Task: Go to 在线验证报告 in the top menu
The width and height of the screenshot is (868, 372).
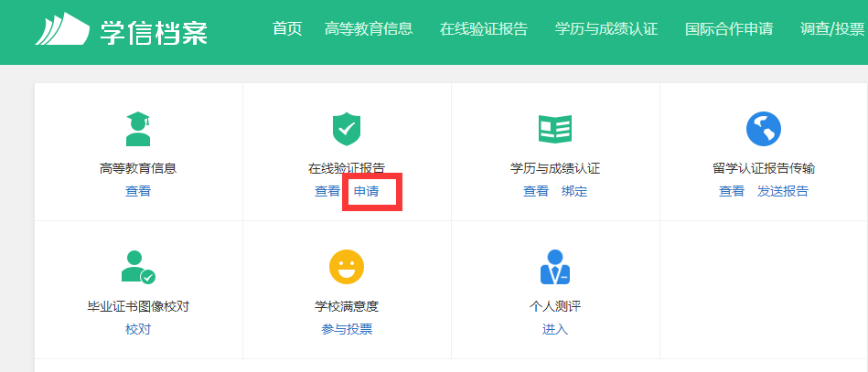Action: coord(484,29)
